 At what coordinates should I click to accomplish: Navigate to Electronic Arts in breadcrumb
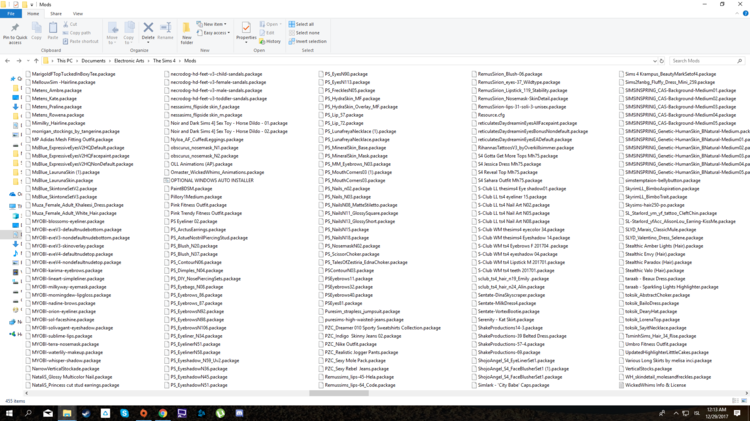(129, 61)
